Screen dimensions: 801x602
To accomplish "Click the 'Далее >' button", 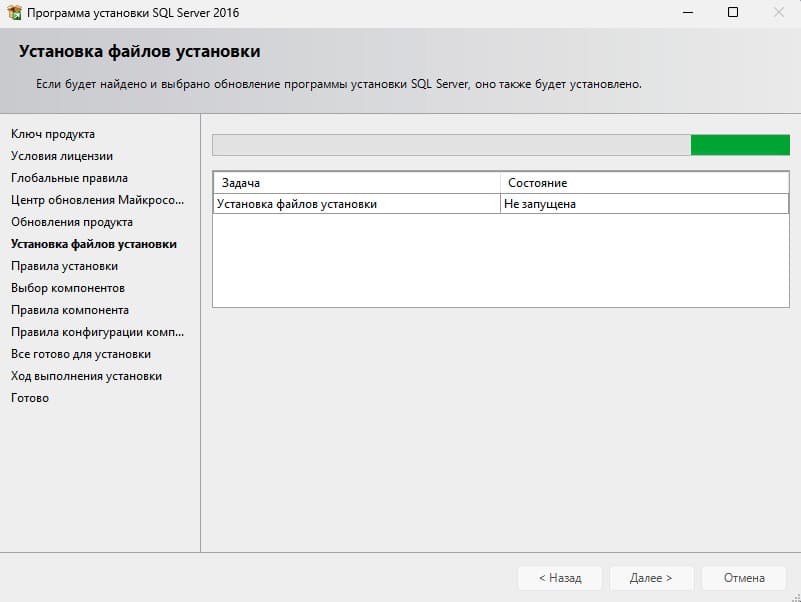I will [x=651, y=578].
